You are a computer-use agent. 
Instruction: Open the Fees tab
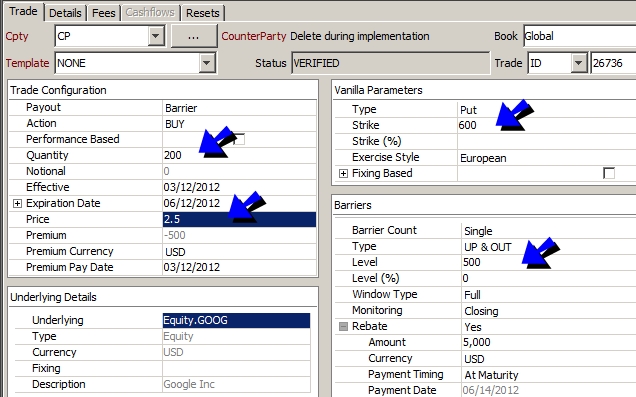tap(103, 13)
